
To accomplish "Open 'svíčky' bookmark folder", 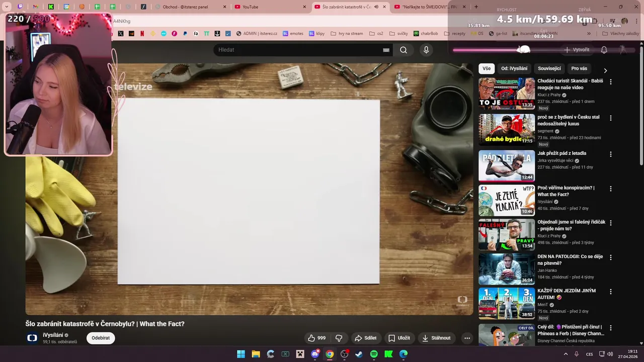I will click(398, 34).
